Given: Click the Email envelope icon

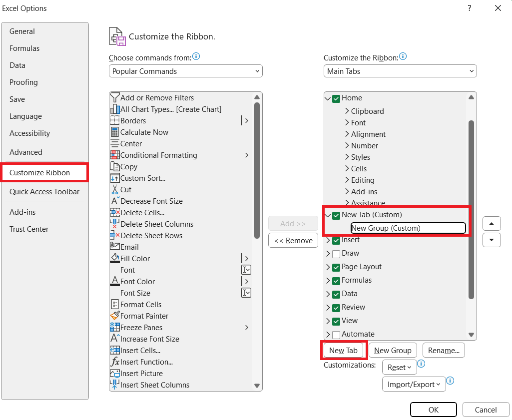Looking at the screenshot, I should (114, 246).
